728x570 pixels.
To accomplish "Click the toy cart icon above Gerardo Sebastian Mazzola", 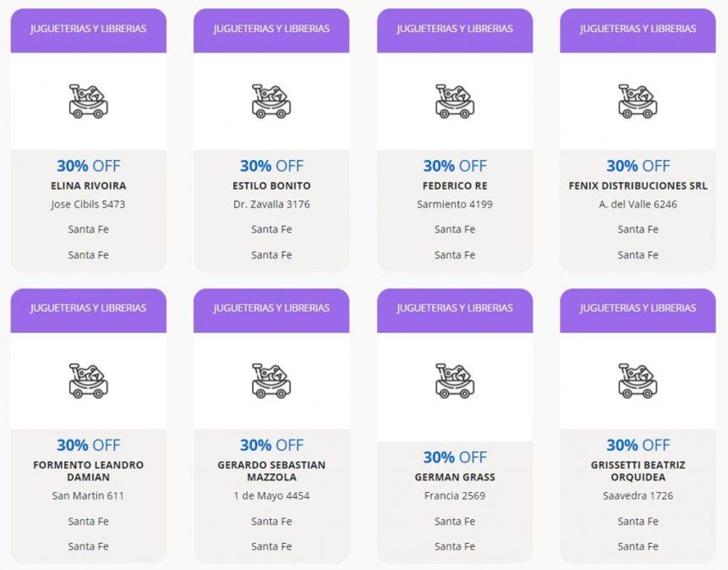I will [x=271, y=381].
